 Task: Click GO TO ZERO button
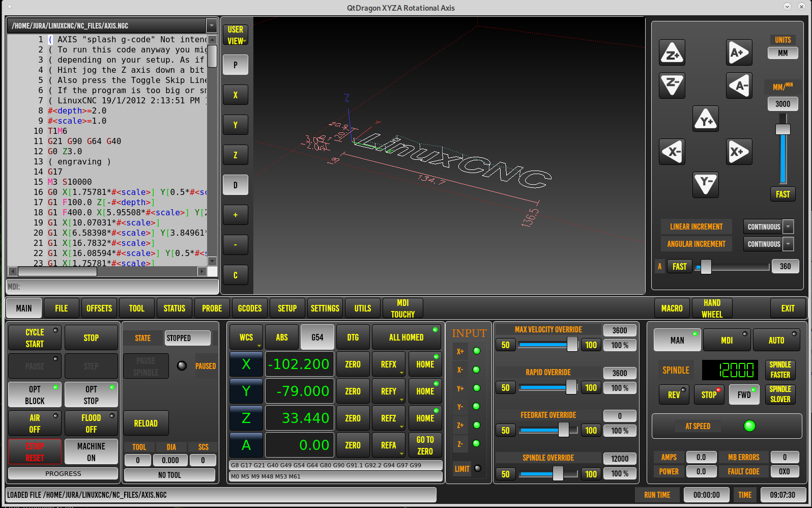point(425,445)
